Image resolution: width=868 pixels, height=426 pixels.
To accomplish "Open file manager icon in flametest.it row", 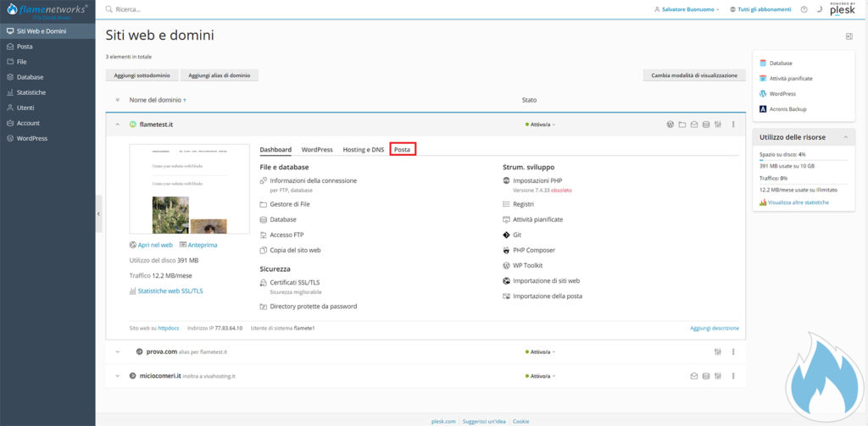I will (x=682, y=124).
